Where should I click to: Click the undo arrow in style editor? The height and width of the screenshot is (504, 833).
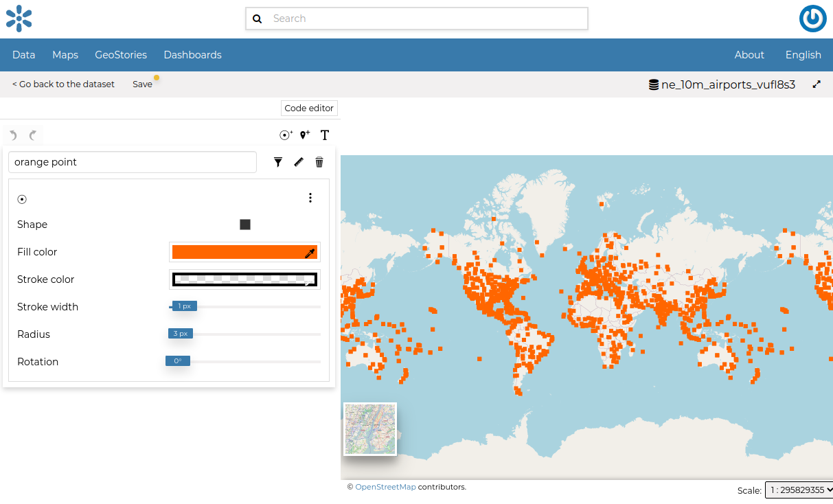coord(14,135)
